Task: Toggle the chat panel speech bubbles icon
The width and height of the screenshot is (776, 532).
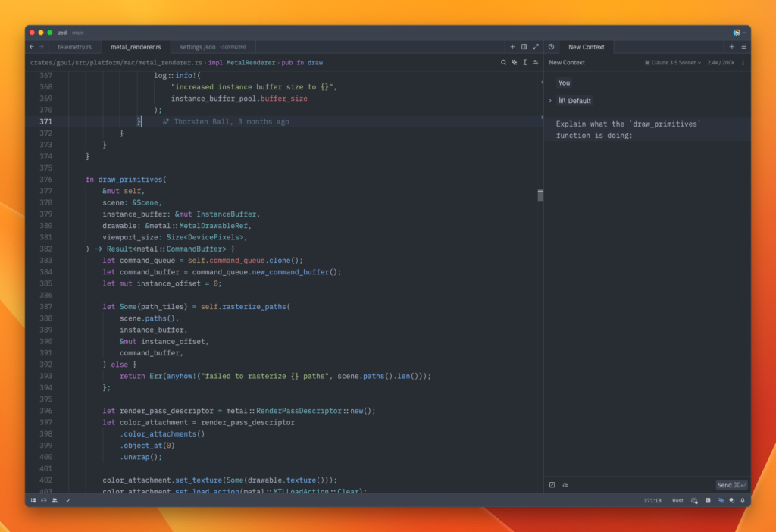Action: (x=732, y=500)
